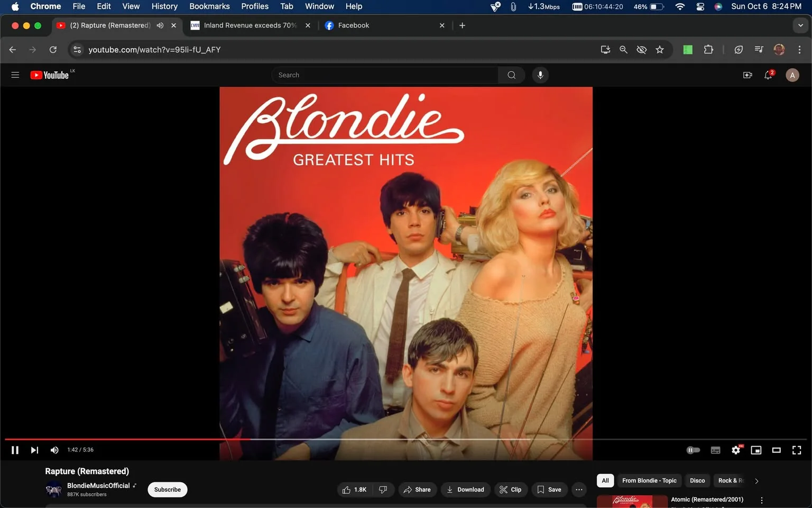Click the address bar URL
The image size is (812, 508).
coord(154,50)
